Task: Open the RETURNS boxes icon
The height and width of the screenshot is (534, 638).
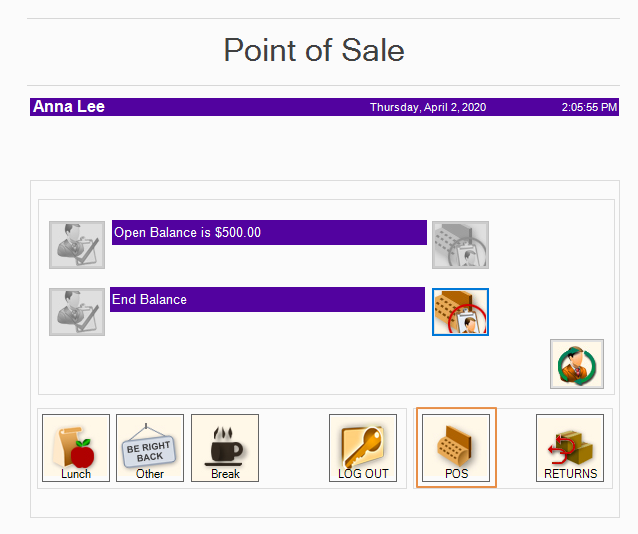Action: coord(570,448)
